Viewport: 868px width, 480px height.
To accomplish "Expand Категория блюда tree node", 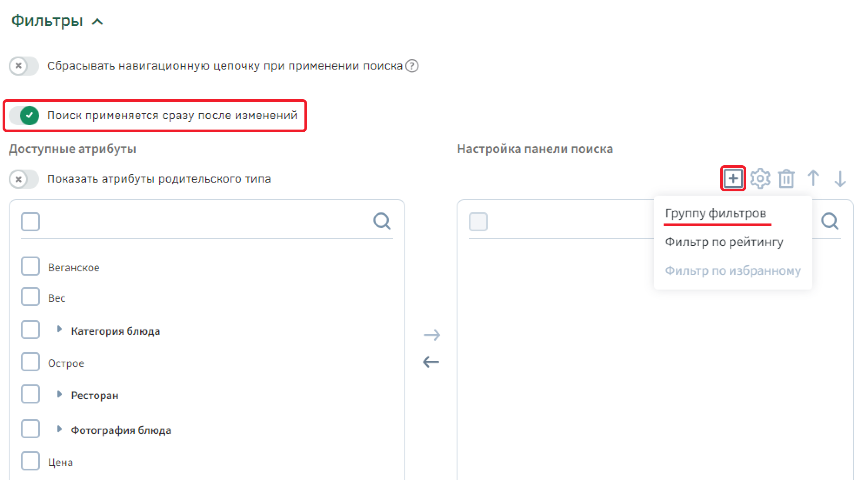I will pos(60,330).
